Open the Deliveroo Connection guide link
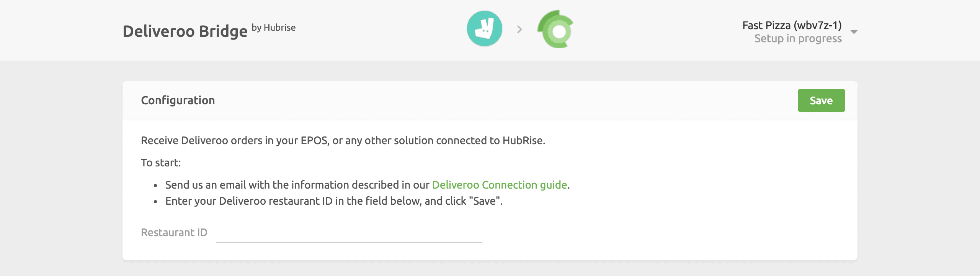This screenshot has width=980, height=276. click(499, 185)
